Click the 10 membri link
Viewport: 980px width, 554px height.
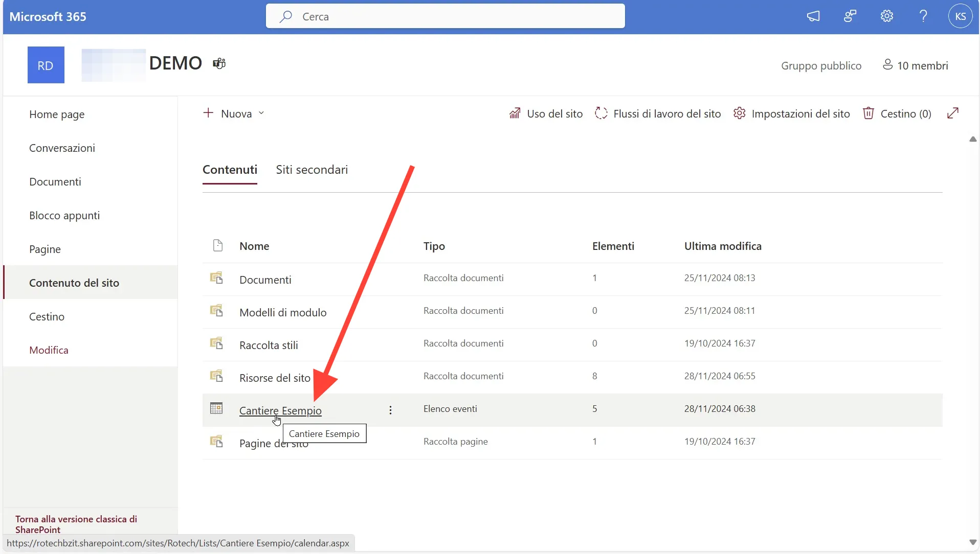point(922,65)
